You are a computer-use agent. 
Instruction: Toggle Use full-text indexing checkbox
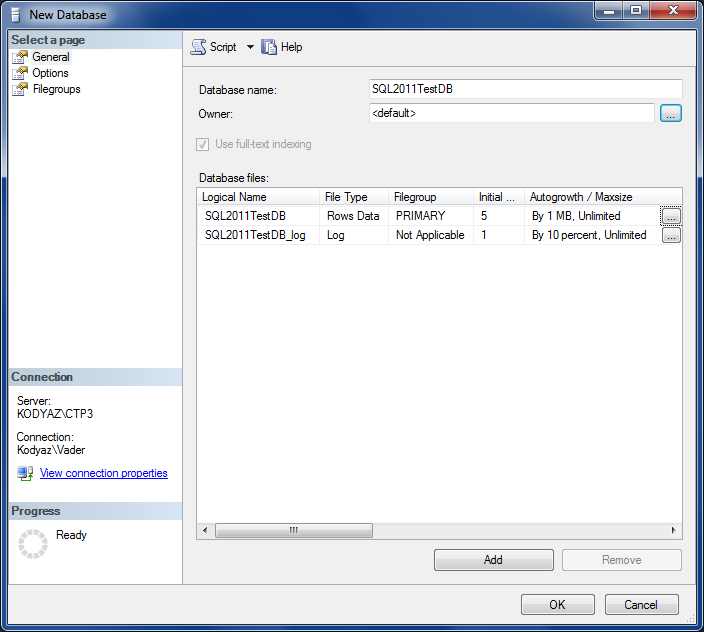(202, 145)
